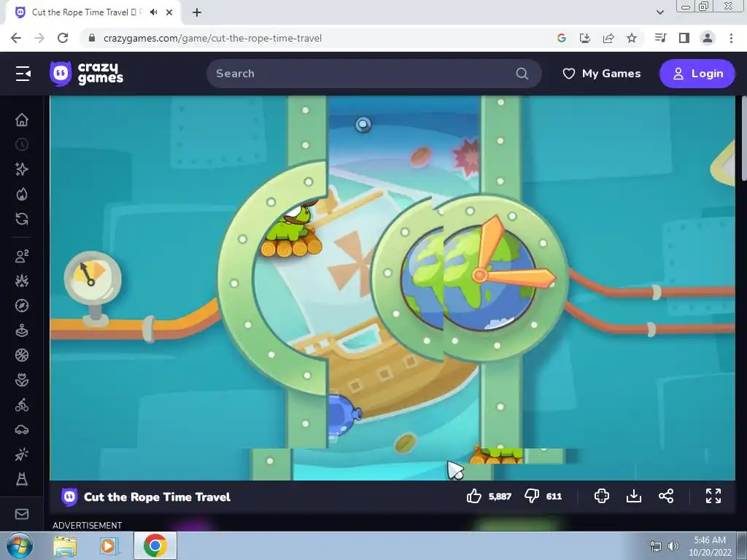Open the media control icon
747x560 pixels.
pyautogui.click(x=660, y=38)
